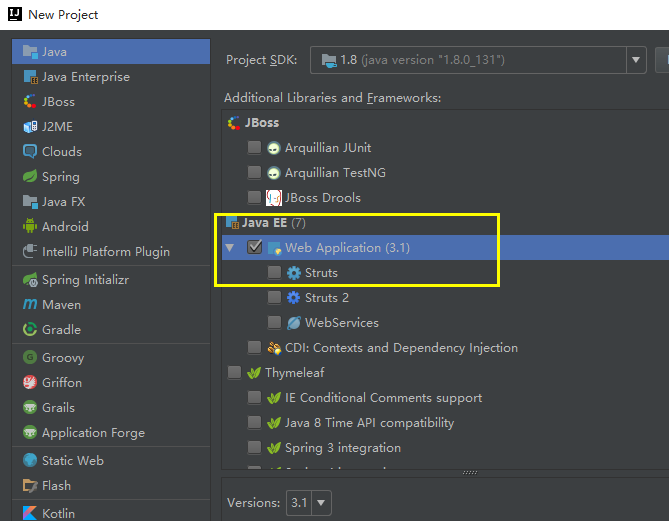This screenshot has height=521, width=669.
Task: Click the Java FX folder icon
Action: click(x=30, y=201)
